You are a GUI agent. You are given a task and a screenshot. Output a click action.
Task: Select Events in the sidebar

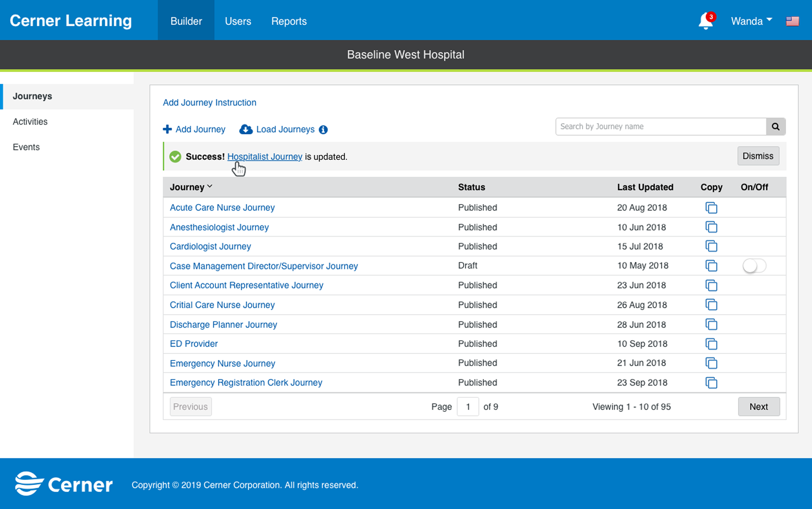pos(26,147)
